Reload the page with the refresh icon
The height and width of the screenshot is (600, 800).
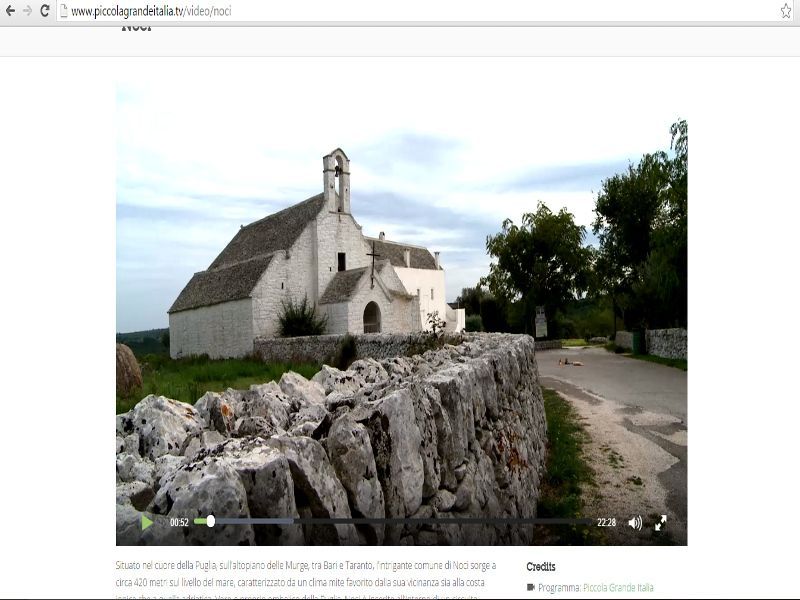coord(45,10)
